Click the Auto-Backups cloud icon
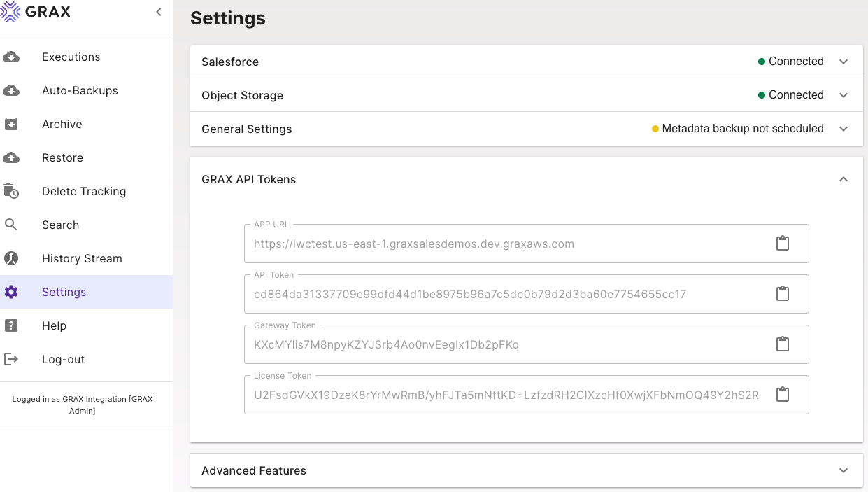The image size is (868, 492). 11,90
